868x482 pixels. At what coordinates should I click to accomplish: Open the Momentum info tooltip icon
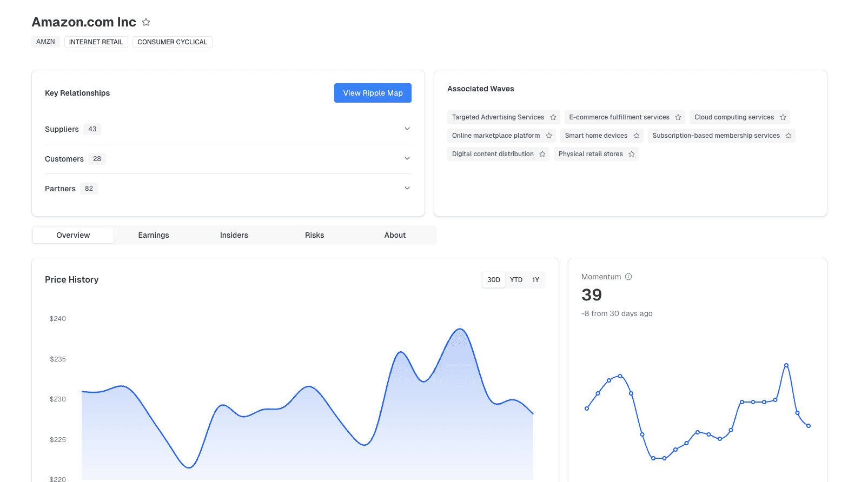tap(628, 277)
